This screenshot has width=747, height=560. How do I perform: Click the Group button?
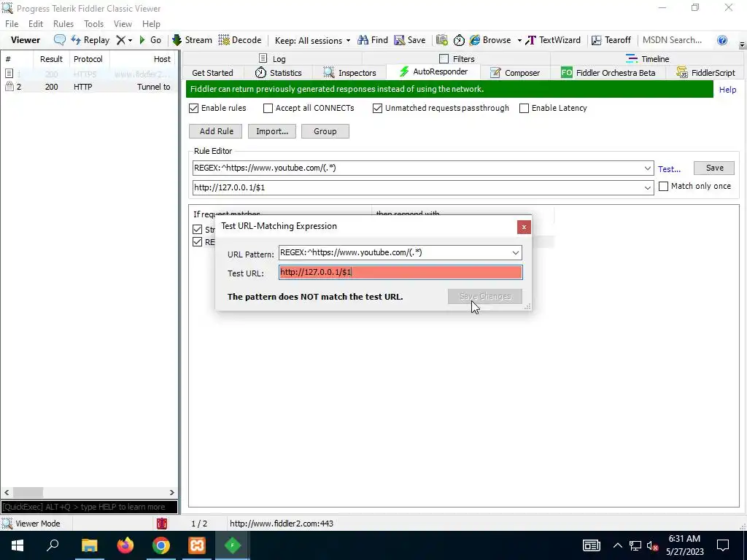pyautogui.click(x=325, y=131)
